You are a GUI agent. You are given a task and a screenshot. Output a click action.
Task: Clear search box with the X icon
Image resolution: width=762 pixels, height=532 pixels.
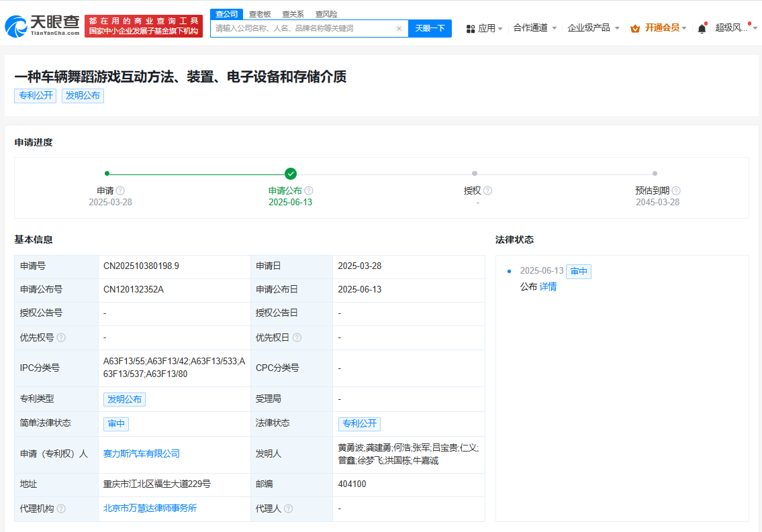click(x=399, y=29)
